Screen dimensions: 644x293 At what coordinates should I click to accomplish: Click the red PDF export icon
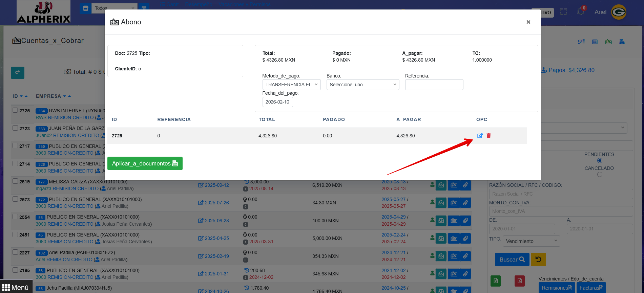(519, 281)
